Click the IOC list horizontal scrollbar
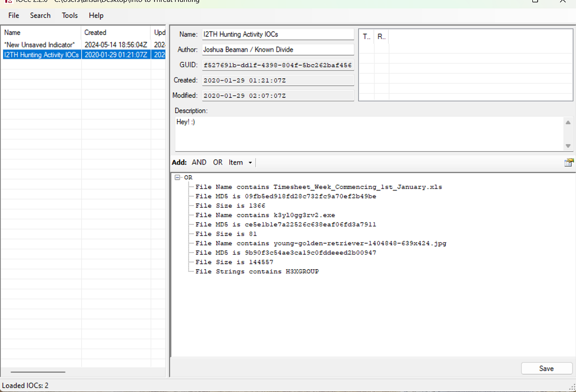Screen dimensions: 576x392 tap(38, 371)
